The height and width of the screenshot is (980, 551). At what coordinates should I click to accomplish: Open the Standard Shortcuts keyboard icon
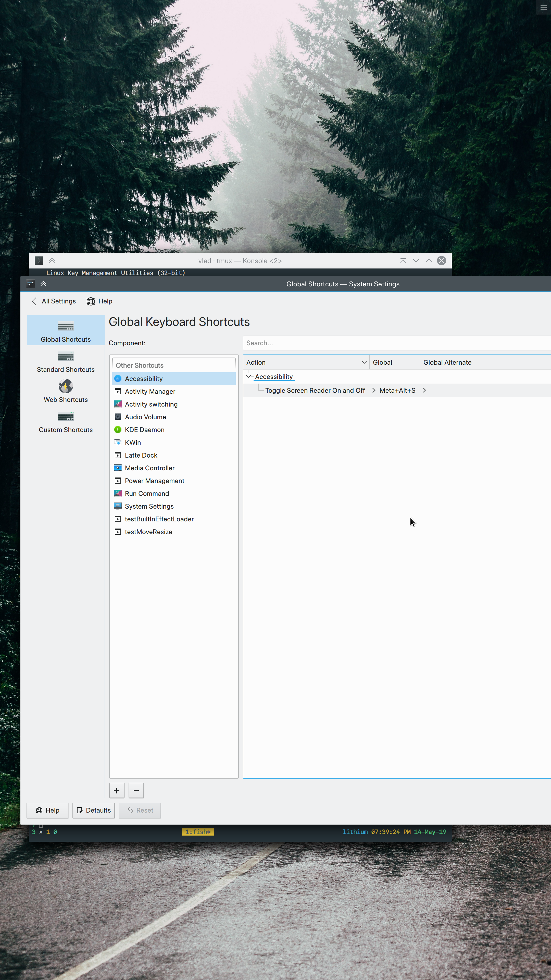point(65,357)
